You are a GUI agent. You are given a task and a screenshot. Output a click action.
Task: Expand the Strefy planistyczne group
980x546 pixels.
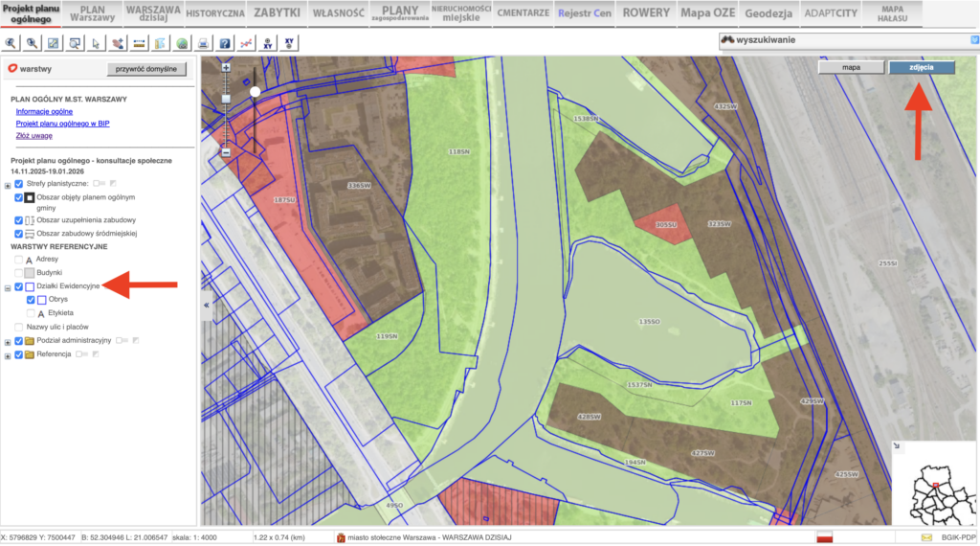(x=8, y=184)
